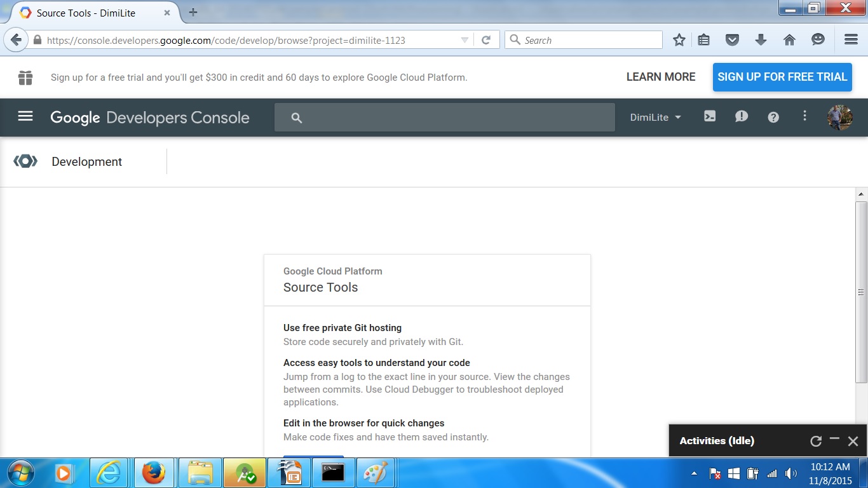Click the Activities (Idle) panel title
This screenshot has height=488, width=868.
(x=717, y=440)
